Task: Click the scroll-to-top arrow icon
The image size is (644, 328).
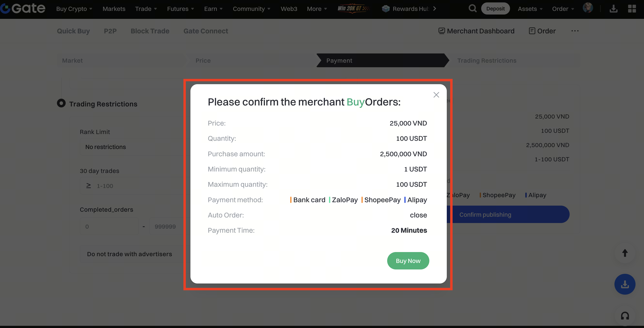Action: point(625,253)
